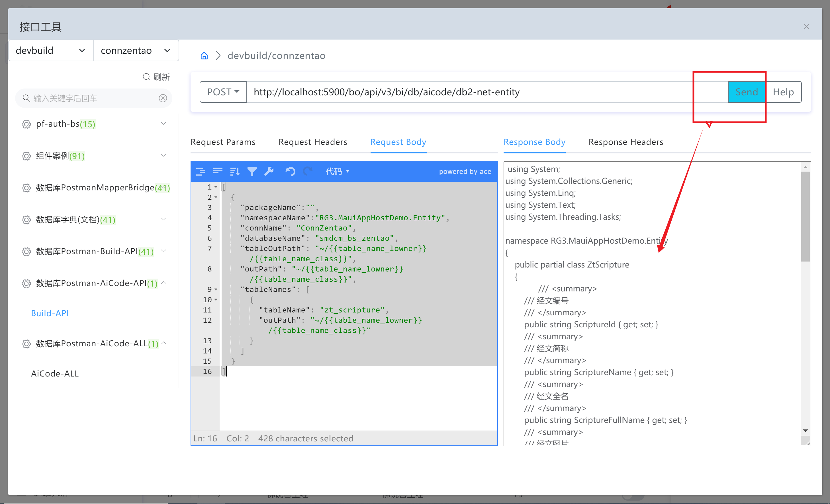Open the POST method dropdown
Viewport: 830px width, 504px height.
pyautogui.click(x=223, y=92)
